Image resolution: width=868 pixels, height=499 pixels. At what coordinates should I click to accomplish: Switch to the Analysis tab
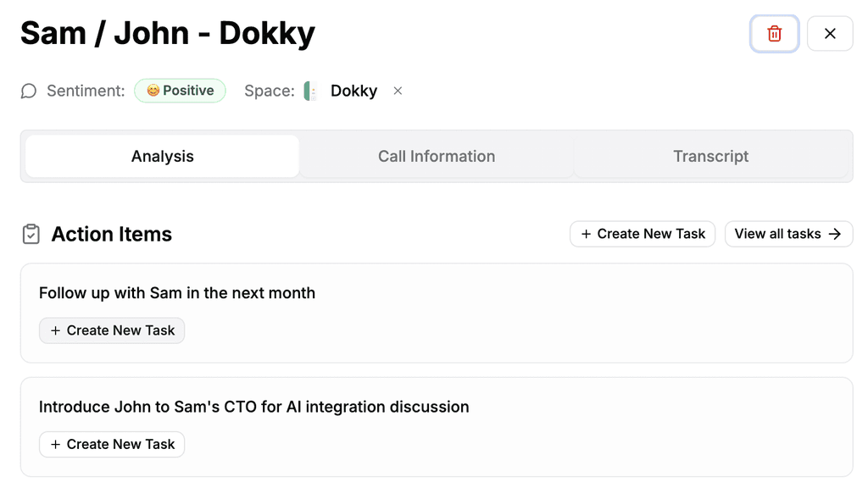[x=162, y=157]
